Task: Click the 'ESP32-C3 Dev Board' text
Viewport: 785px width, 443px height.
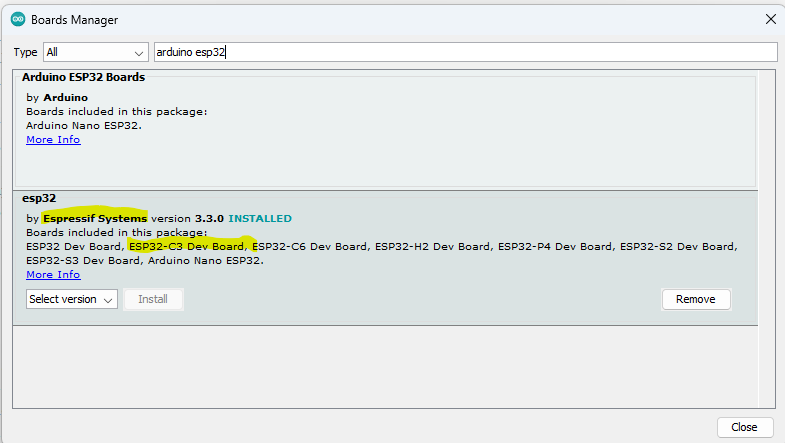Action: pyautogui.click(x=186, y=247)
